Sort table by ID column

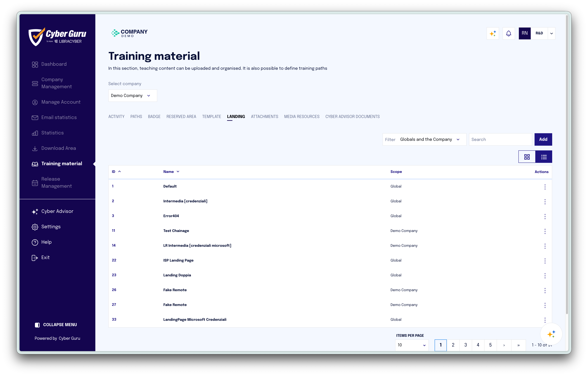pos(116,172)
